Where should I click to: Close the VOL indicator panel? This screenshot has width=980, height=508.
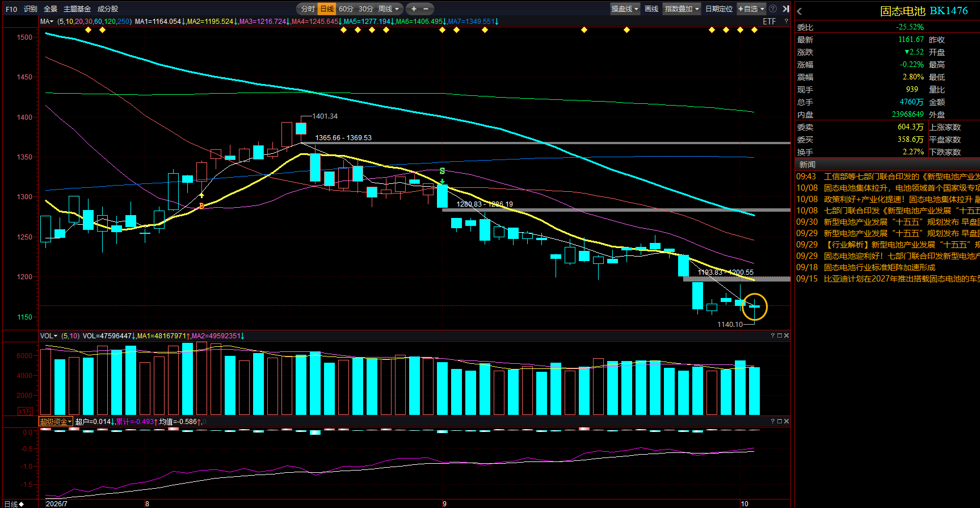(786, 335)
